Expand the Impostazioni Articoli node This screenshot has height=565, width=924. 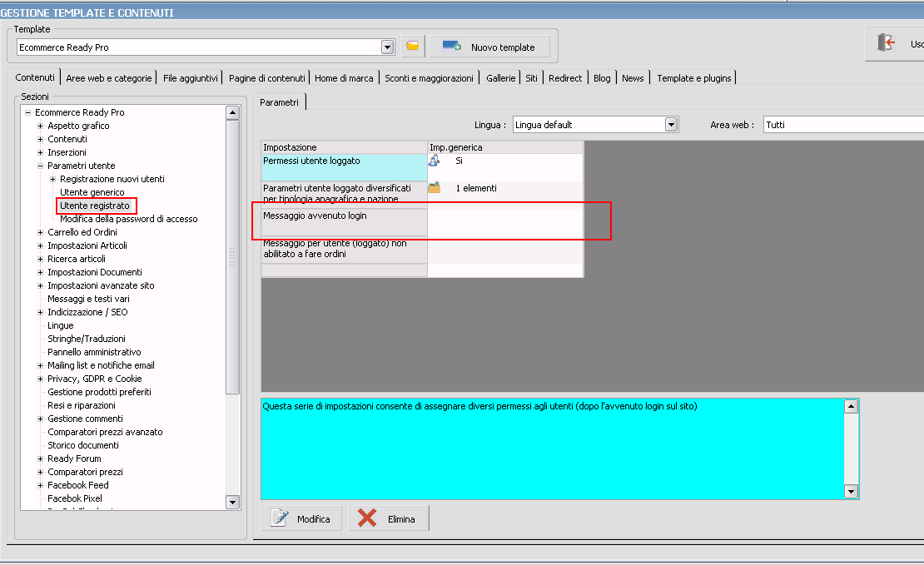(x=40, y=245)
